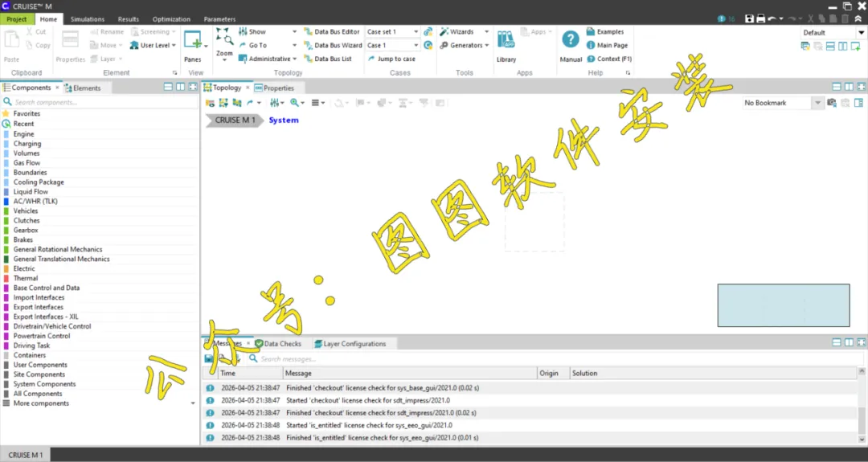868x462 pixels.
Task: Split Topology panel horizontally
Action: click(837, 87)
